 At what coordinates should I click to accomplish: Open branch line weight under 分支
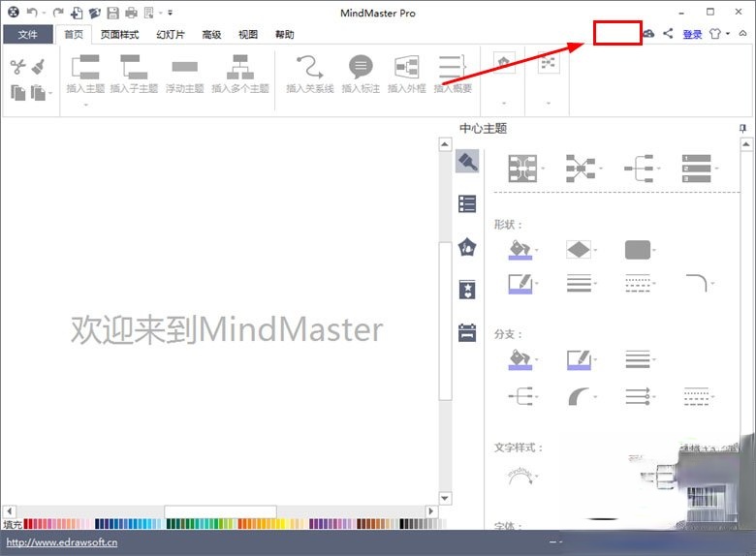pyautogui.click(x=640, y=359)
